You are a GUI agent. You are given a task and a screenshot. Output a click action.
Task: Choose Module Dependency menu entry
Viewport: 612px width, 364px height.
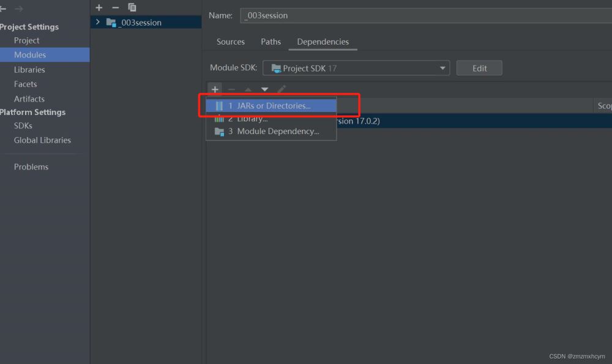click(x=271, y=132)
